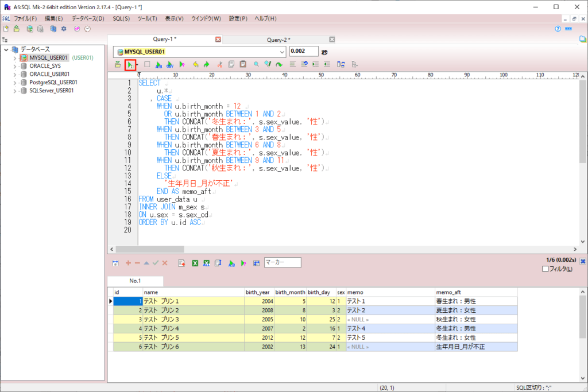Add a new row with the plus button
Viewport: 588px width, 392px height.
(x=128, y=262)
